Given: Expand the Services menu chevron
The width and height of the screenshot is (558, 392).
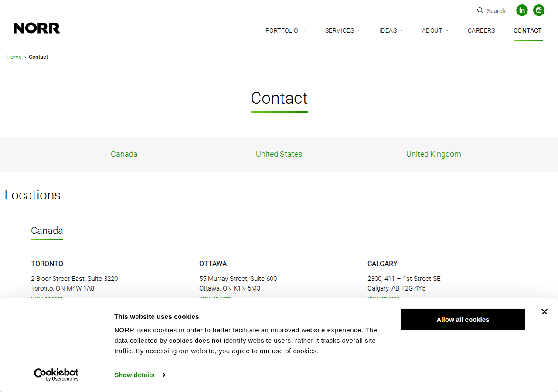Looking at the screenshot, I should [359, 30].
